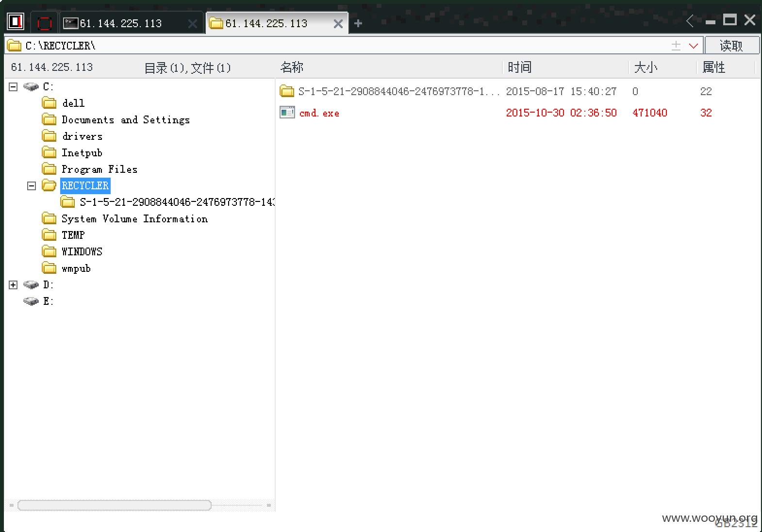Screen dimensions: 762x532
Task: Expand the D: drive node
Action: (13, 285)
